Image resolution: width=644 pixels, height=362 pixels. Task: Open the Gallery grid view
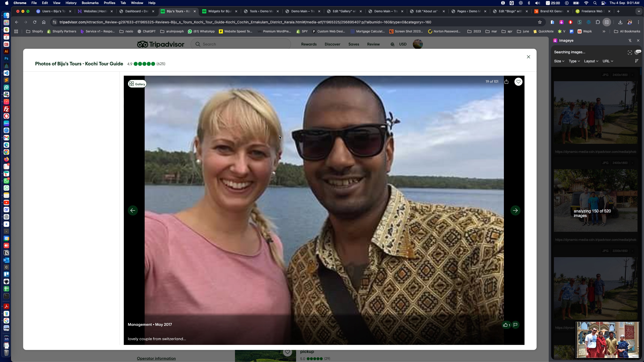[x=137, y=84]
